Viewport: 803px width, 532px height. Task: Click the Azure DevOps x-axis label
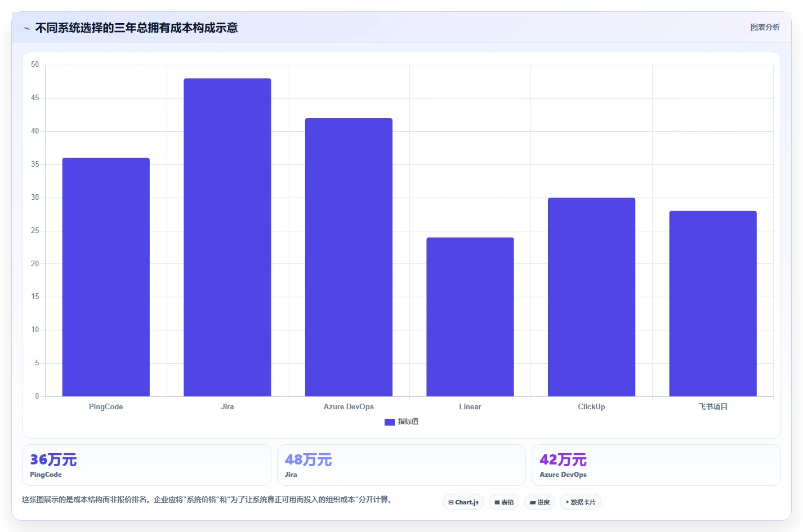(x=349, y=406)
